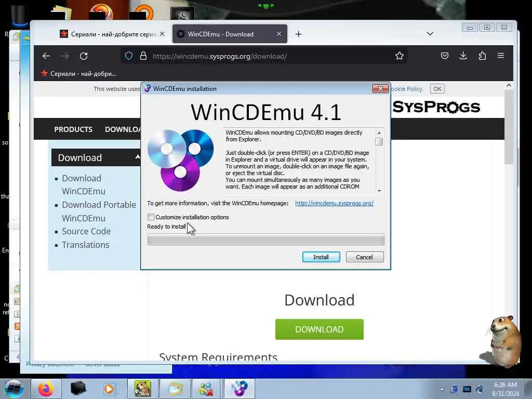
Task: Open Pocket save icon in toolbar
Action: [x=445, y=56]
